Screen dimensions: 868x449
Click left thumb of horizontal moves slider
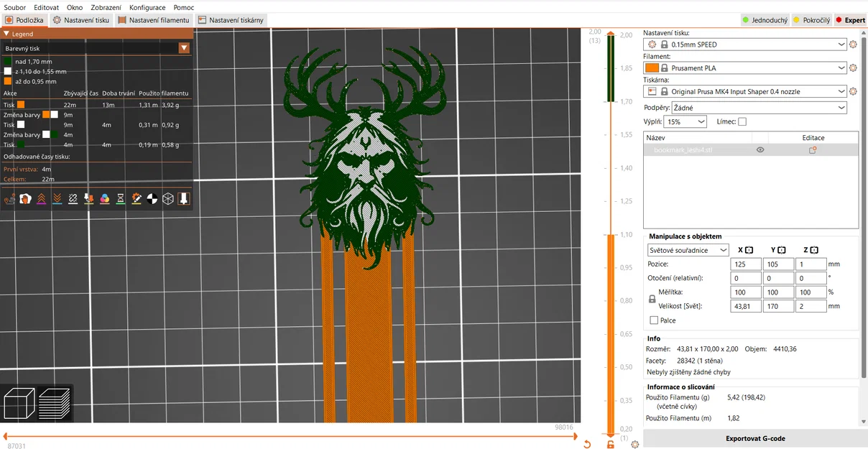[x=5, y=436]
